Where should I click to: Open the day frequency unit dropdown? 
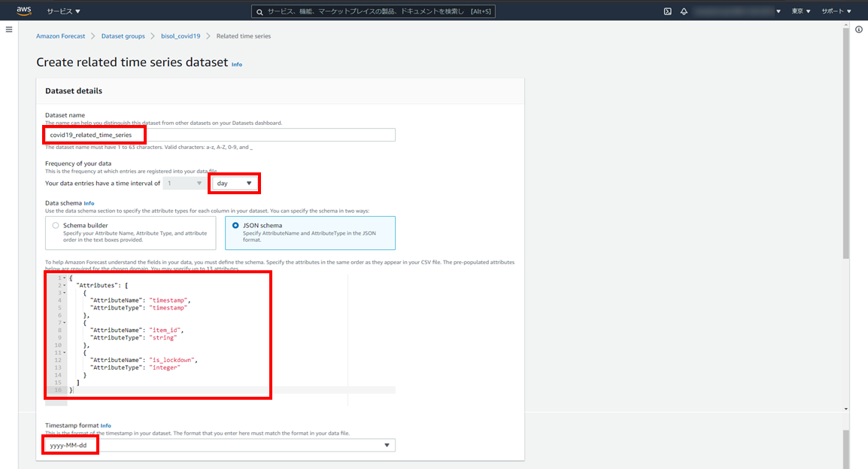click(234, 183)
